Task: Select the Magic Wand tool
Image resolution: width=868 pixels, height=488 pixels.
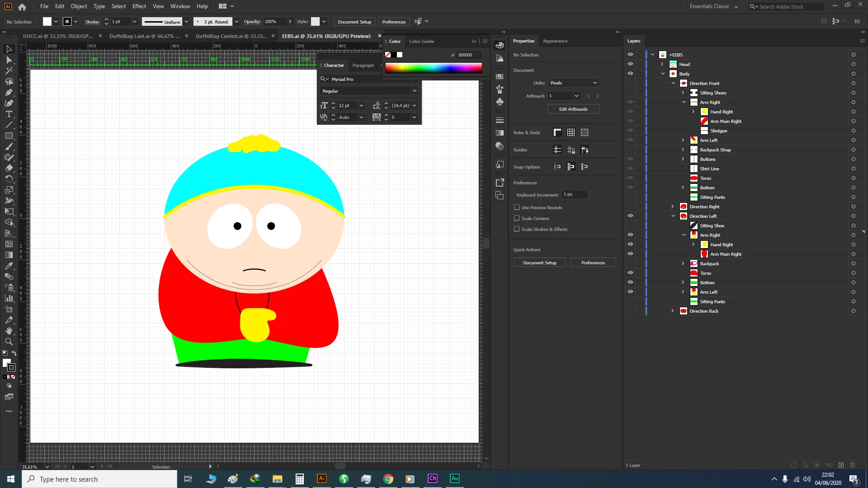Action: [x=9, y=71]
